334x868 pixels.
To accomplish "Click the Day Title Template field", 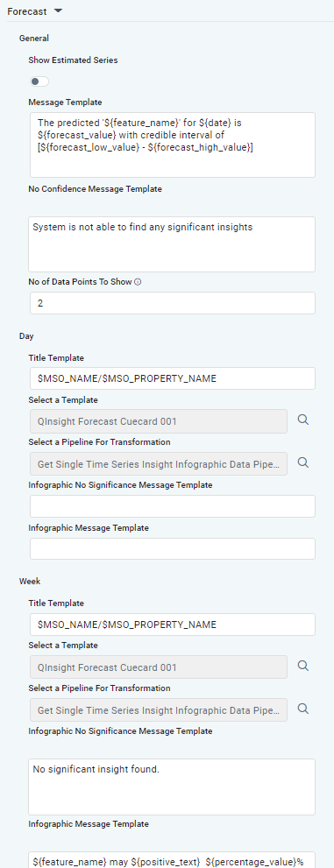I will (x=173, y=378).
